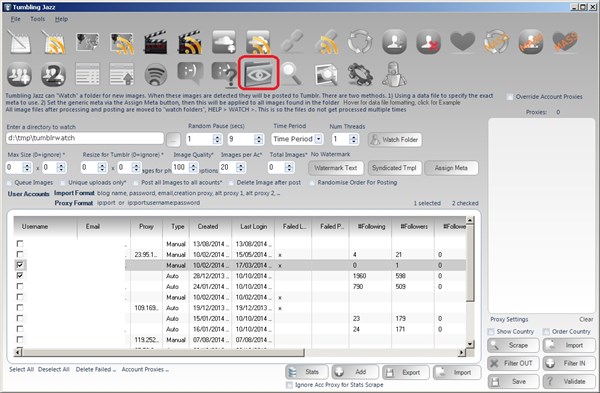The height and width of the screenshot is (393, 600).
Task: Open the chat bubble smiley icon
Action: [x=190, y=73]
